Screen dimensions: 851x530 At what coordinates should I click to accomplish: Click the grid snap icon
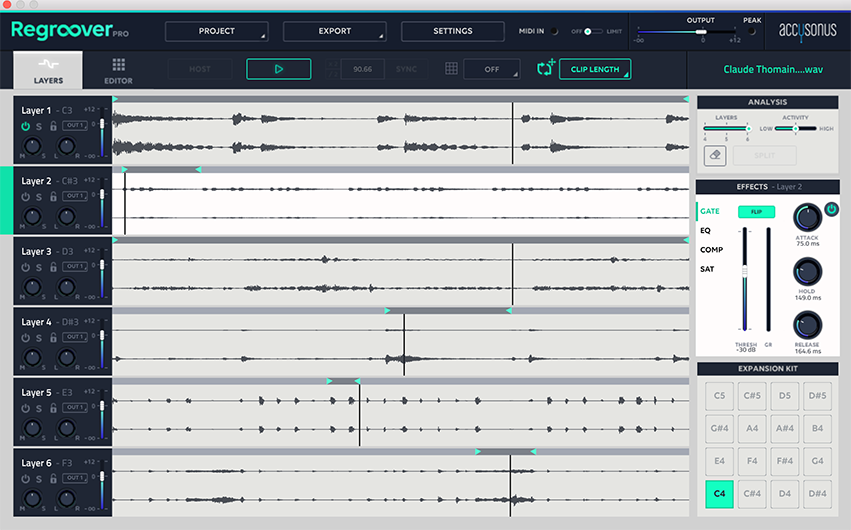451,68
